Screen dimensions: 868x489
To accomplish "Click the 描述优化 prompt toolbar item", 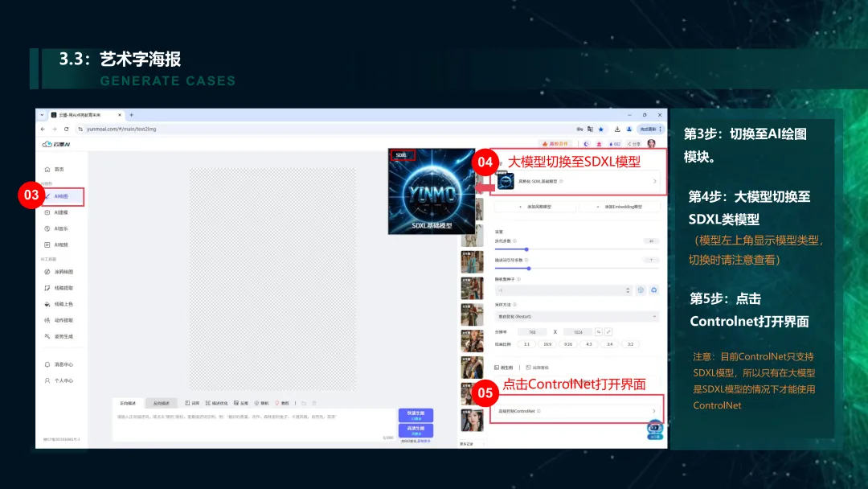I will coord(216,403).
